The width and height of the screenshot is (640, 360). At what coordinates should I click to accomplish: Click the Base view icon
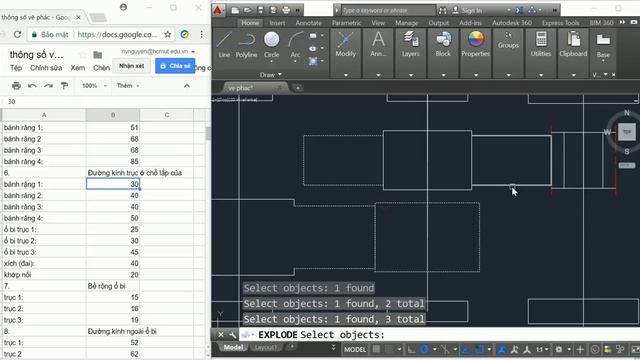point(603,40)
